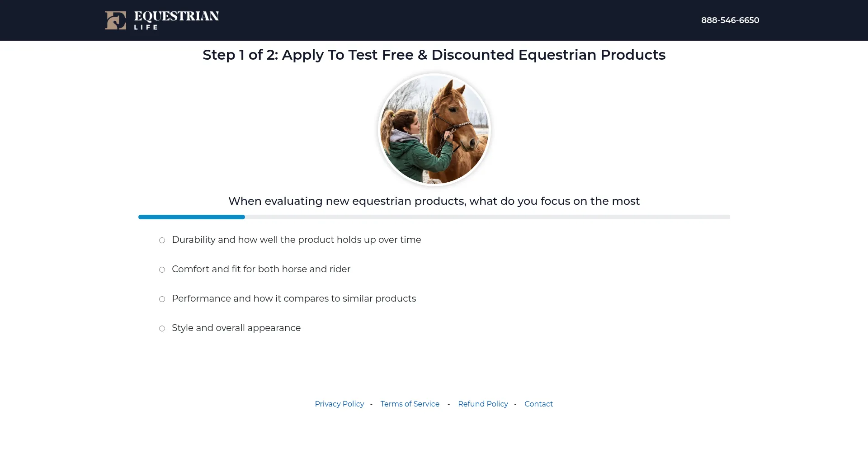Image resolution: width=868 pixels, height=449 pixels.
Task: Choose the Comfort and fit radio button circle
Action: click(x=162, y=270)
